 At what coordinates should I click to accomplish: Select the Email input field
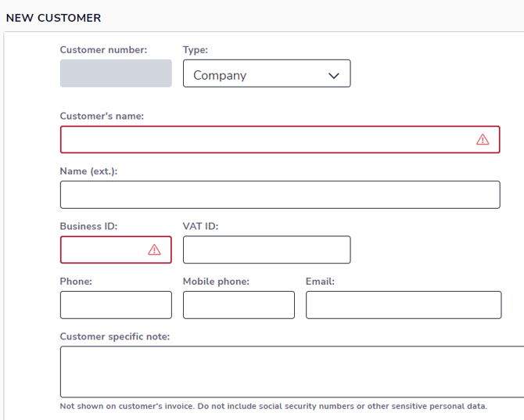tap(404, 305)
